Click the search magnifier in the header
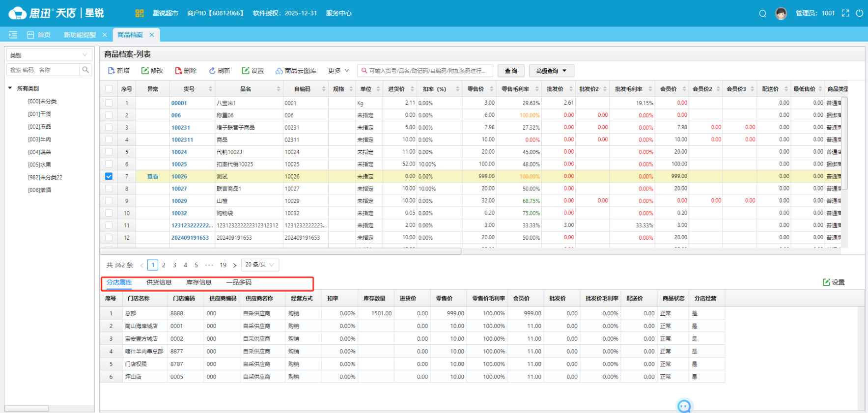The height and width of the screenshot is (413, 868). tap(762, 13)
